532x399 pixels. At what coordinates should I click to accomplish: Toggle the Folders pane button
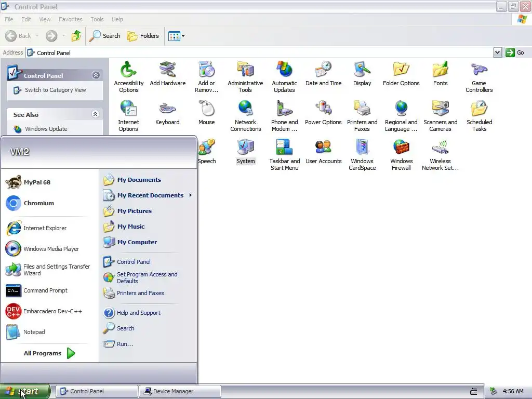143,36
